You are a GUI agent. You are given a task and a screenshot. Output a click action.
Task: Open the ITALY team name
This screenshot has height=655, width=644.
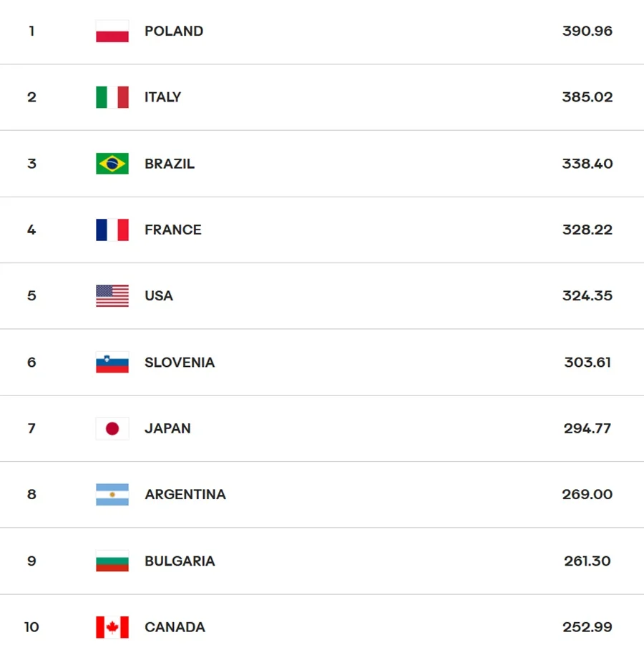(x=162, y=97)
